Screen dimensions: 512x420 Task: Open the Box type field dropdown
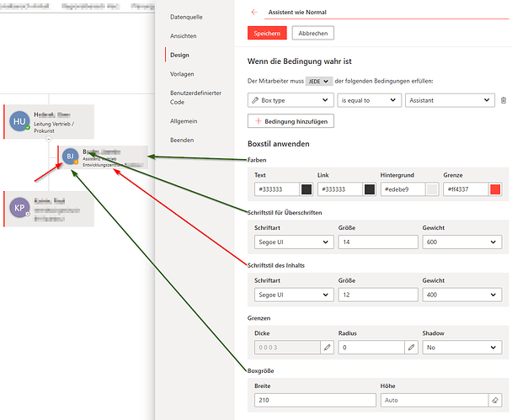(x=289, y=100)
